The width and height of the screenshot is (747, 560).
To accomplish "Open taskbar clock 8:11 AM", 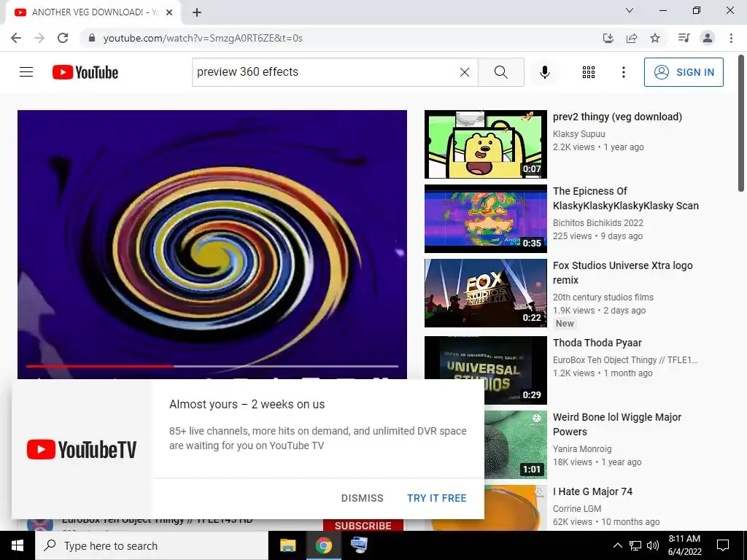I will tap(684, 545).
